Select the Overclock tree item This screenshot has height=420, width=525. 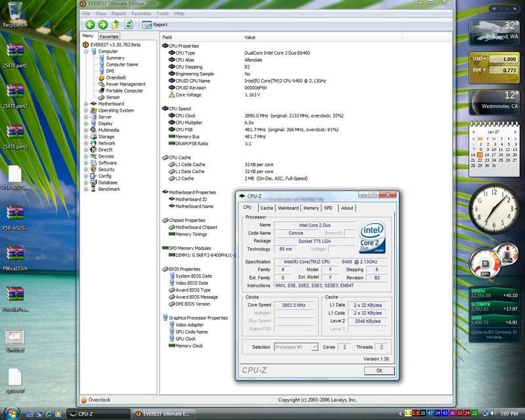(116, 77)
